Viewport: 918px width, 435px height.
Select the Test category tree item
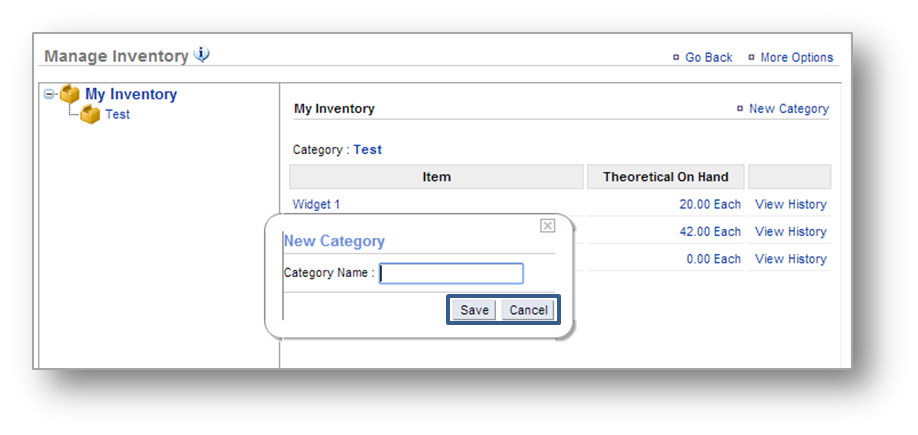[117, 115]
